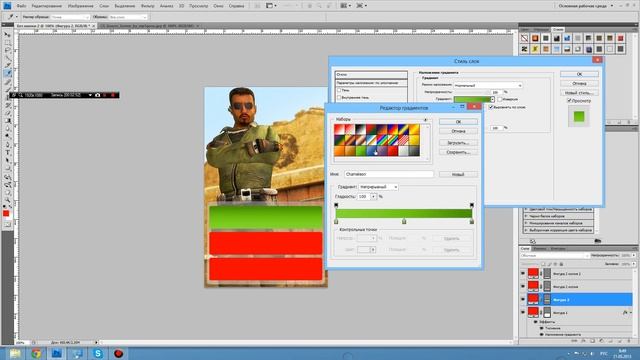Open the Гладкость smoothness arrow
This screenshot has width=640, height=360.
(x=373, y=197)
